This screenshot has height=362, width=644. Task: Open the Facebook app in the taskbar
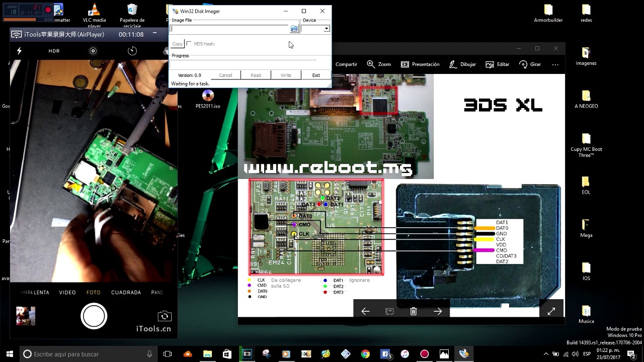[x=385, y=354]
